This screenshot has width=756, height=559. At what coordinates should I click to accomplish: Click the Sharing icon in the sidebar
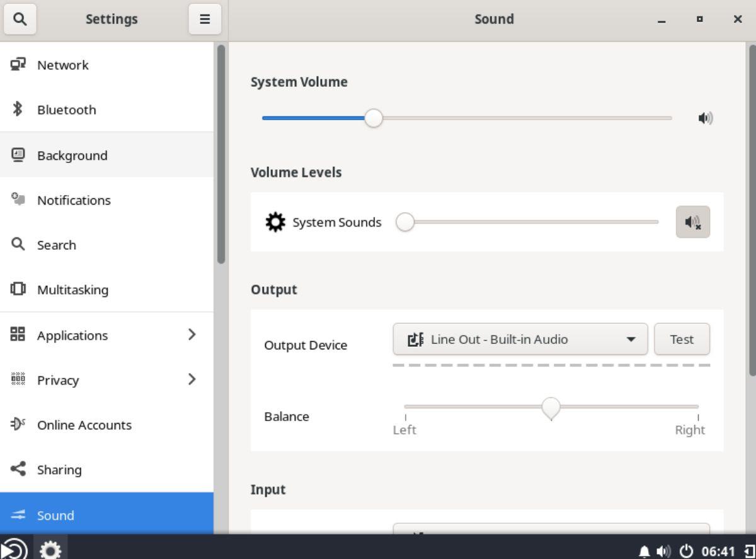click(17, 470)
